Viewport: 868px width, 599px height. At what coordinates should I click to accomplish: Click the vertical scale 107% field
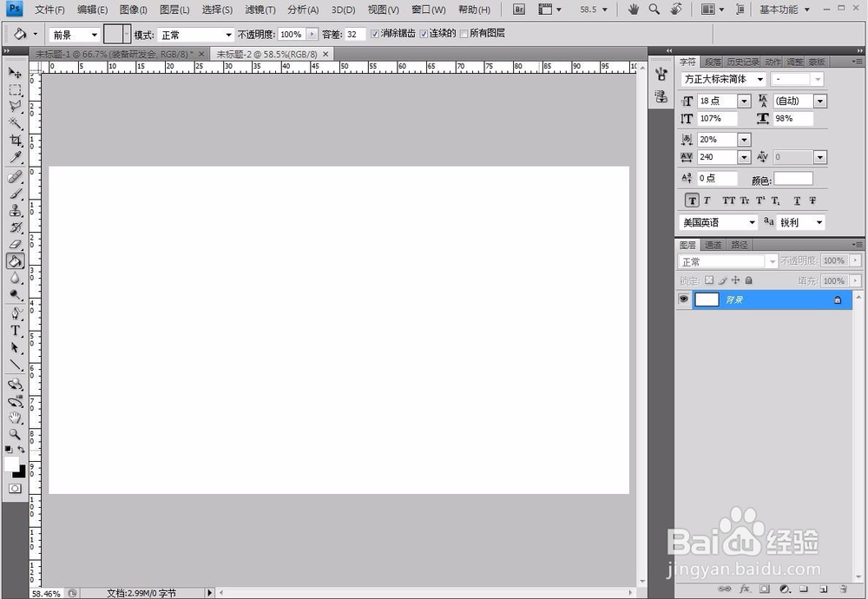tap(717, 118)
